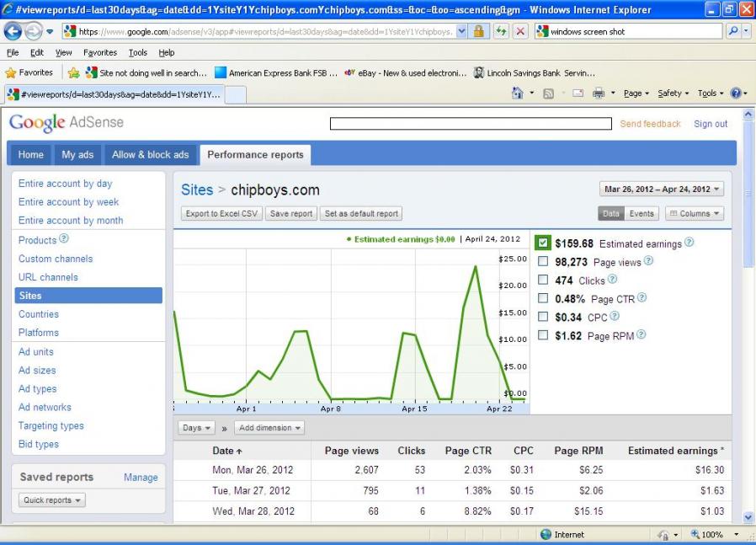The width and height of the screenshot is (756, 545).
Task: Click the chart date range slider bar
Action: [352, 409]
